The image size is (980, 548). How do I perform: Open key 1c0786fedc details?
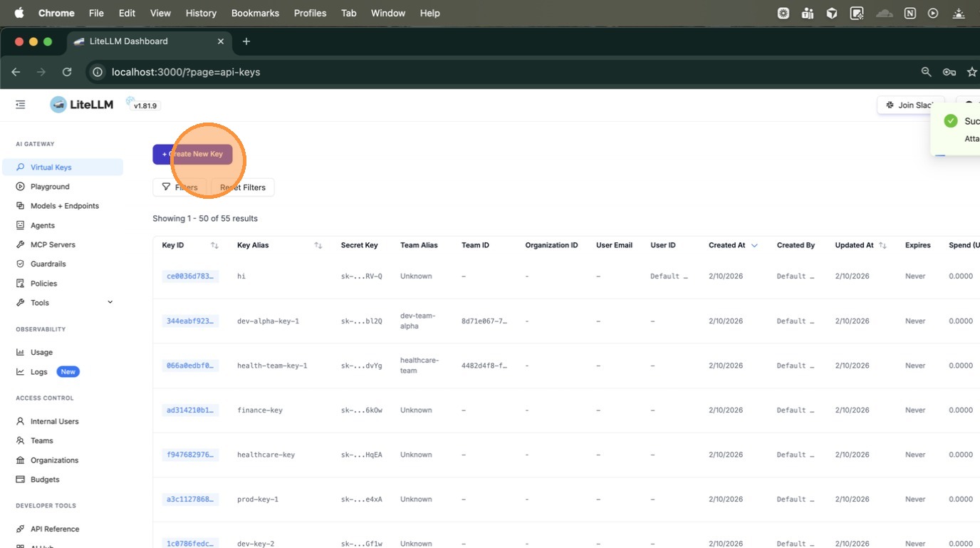tap(190, 543)
